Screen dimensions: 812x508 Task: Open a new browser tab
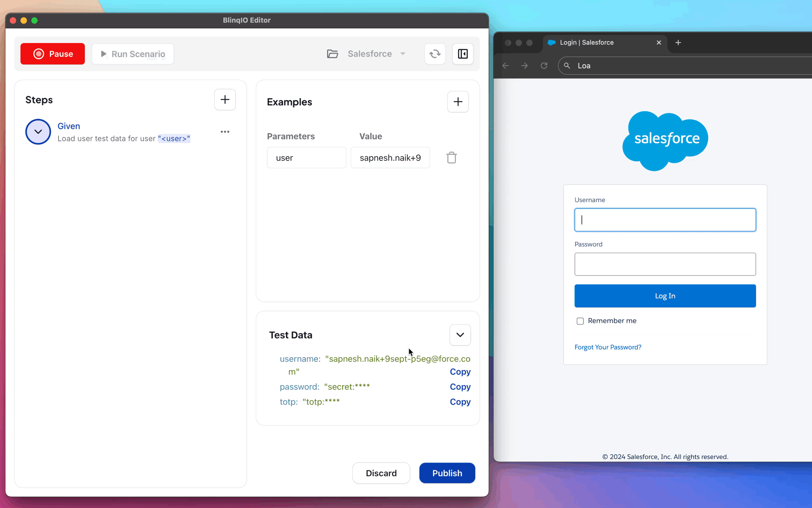pos(678,42)
